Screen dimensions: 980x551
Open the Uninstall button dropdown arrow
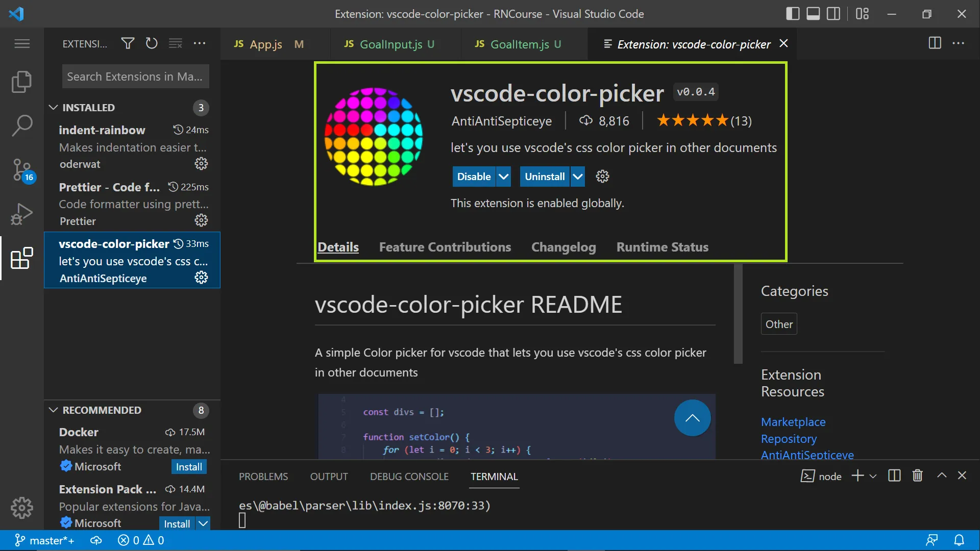(577, 177)
